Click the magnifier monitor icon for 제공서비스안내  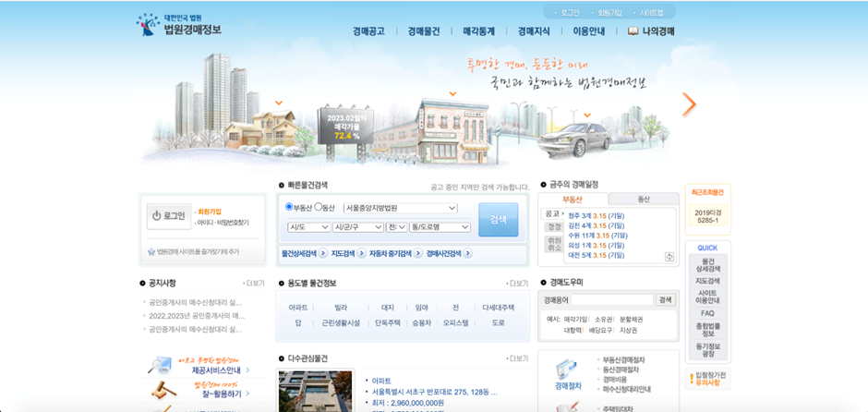coord(160,366)
